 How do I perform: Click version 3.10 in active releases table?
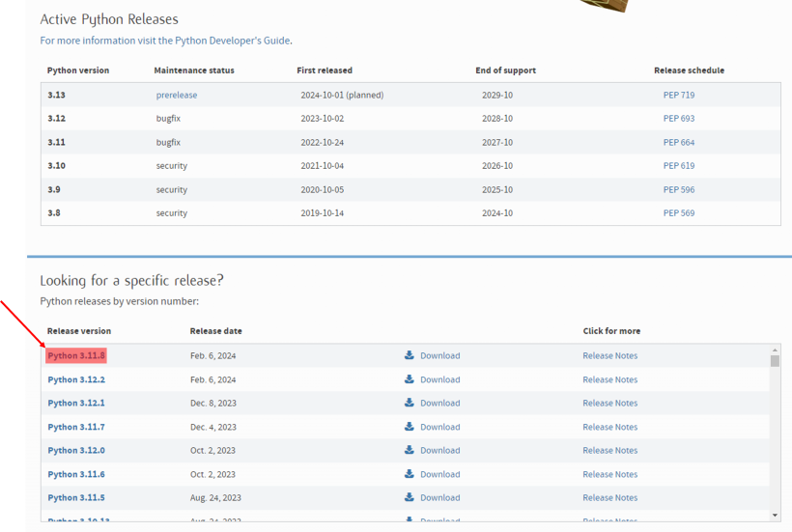pyautogui.click(x=57, y=165)
